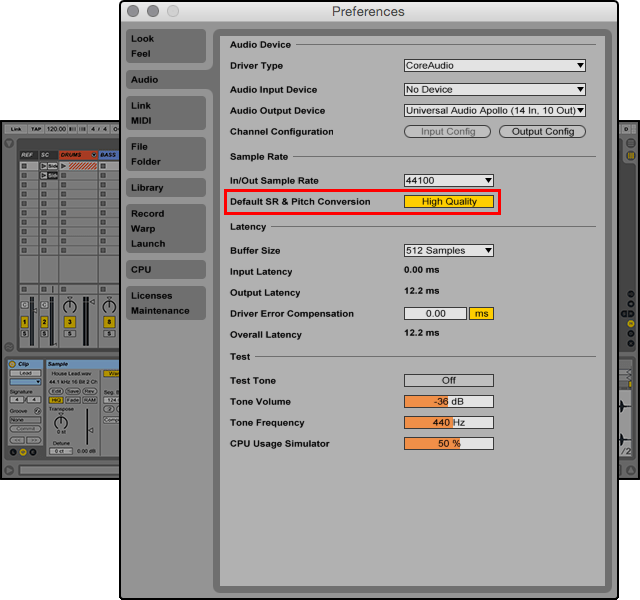Viewport: 640px width, 600px height.
Task: Click the HiQ button in Sample panel
Action: (x=55, y=400)
